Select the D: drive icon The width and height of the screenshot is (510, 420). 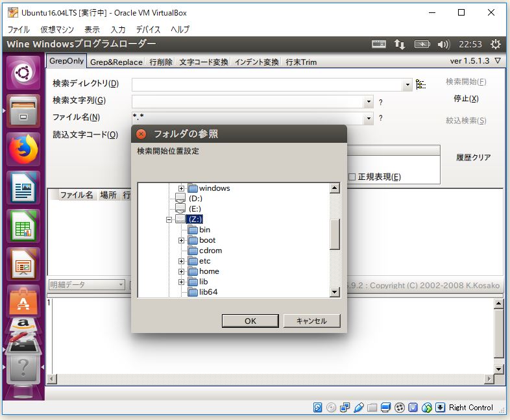180,198
